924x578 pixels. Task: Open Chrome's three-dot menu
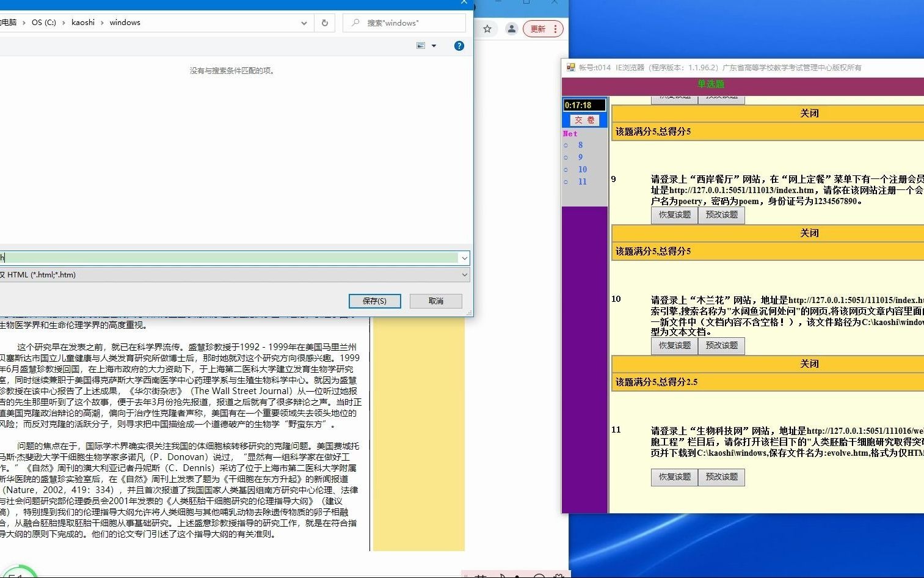click(x=555, y=29)
